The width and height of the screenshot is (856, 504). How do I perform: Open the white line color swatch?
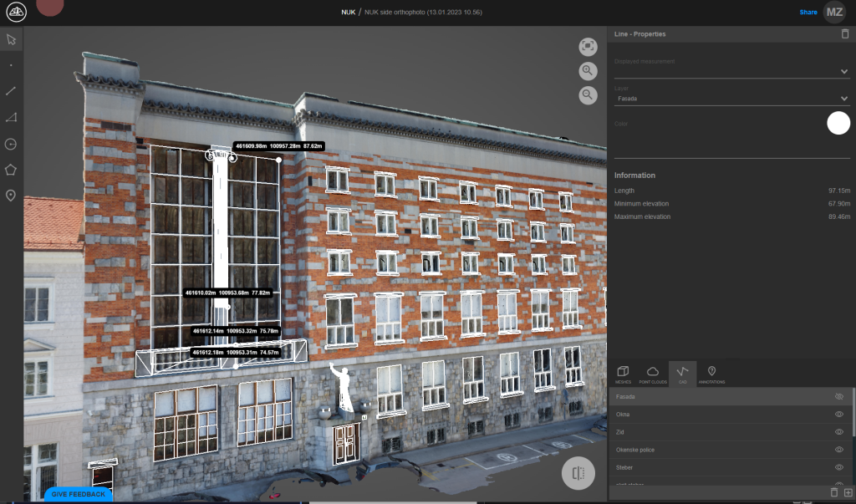coord(838,123)
